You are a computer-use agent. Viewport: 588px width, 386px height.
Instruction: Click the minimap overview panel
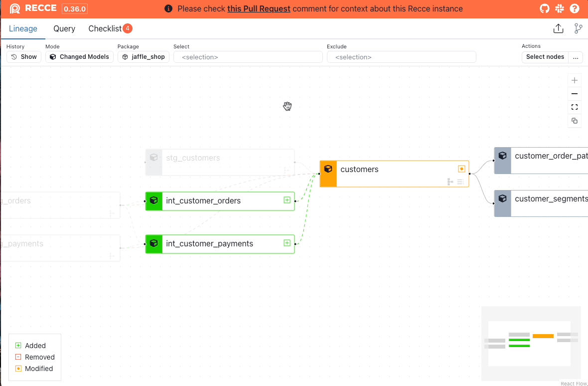(x=531, y=343)
